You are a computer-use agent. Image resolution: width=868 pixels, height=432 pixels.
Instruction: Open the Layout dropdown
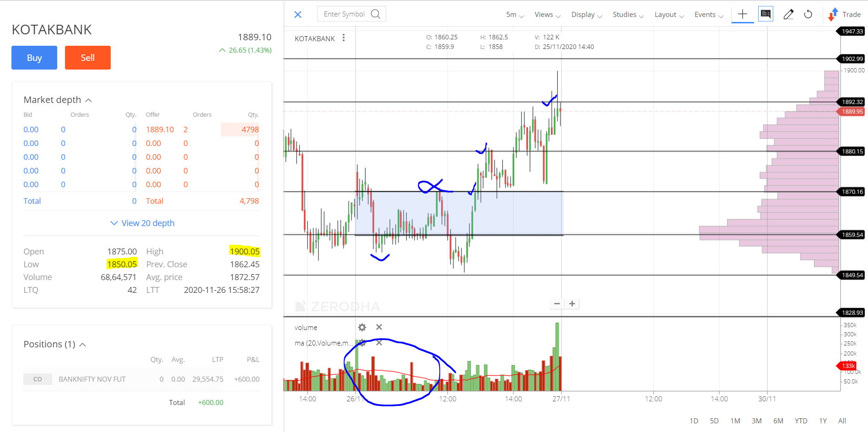tap(669, 15)
